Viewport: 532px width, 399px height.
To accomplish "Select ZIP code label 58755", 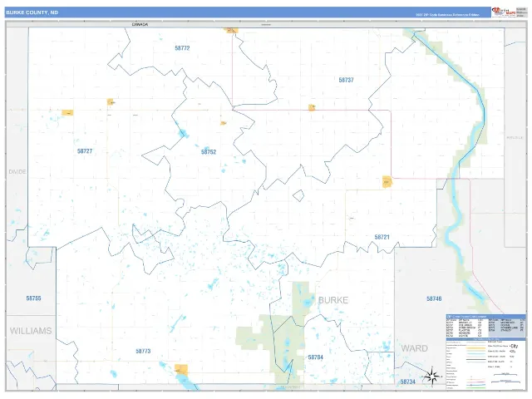I will [33, 298].
